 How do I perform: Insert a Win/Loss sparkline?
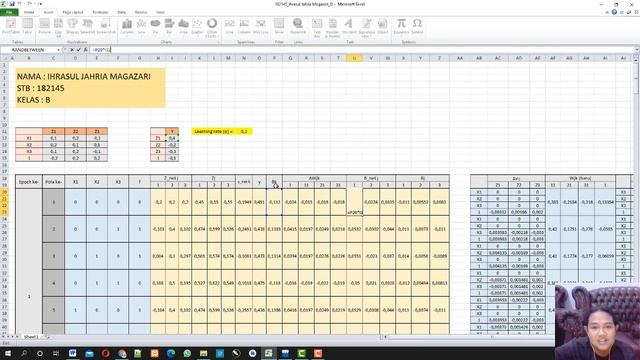click(260, 26)
